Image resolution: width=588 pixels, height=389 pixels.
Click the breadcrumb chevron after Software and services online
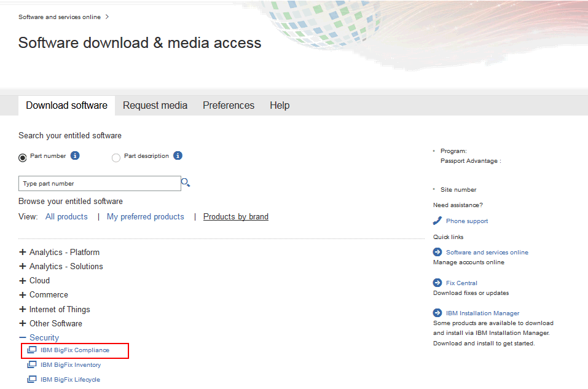tap(108, 17)
